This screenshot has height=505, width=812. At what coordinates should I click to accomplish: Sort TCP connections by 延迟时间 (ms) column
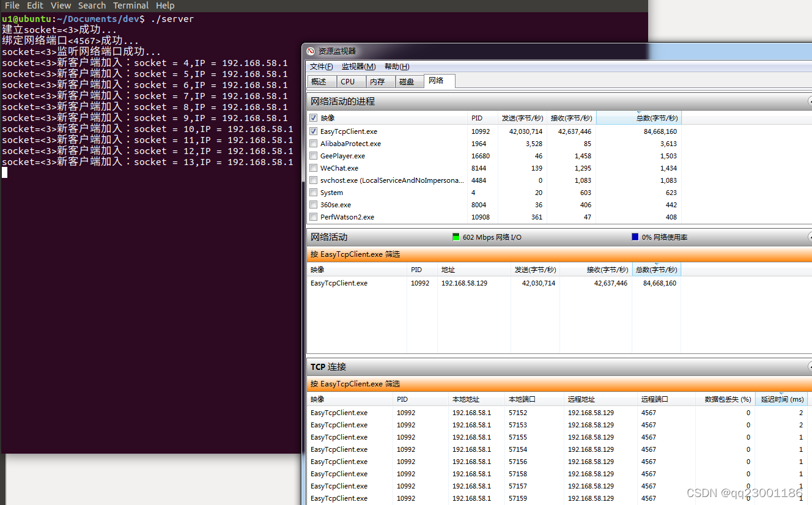pos(782,399)
